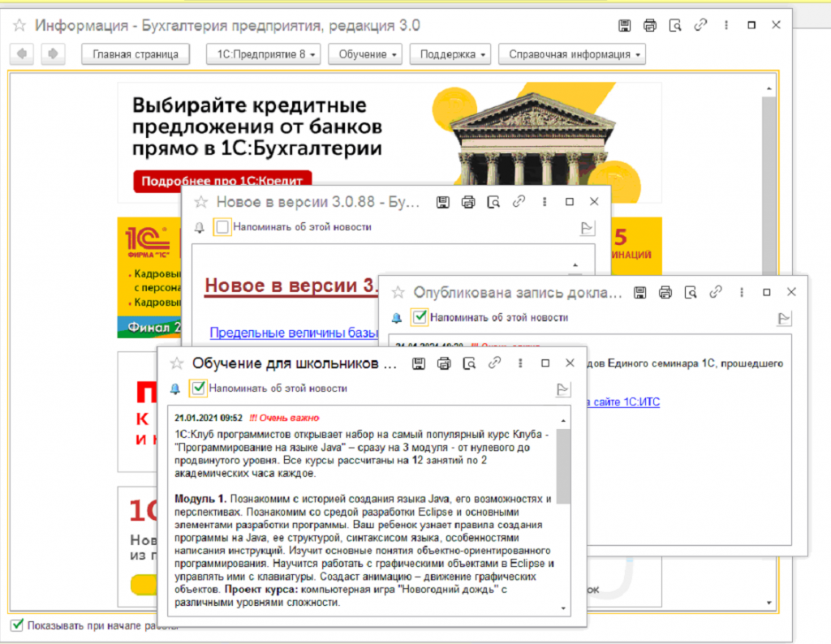The image size is (831, 644).
Task: Open more options menu in main window
Action: [725, 26]
